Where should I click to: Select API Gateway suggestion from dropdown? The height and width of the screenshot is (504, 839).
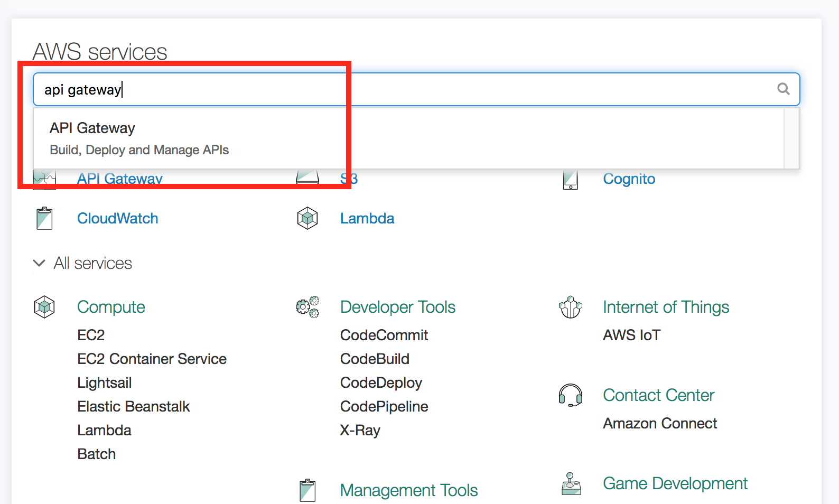tap(408, 138)
